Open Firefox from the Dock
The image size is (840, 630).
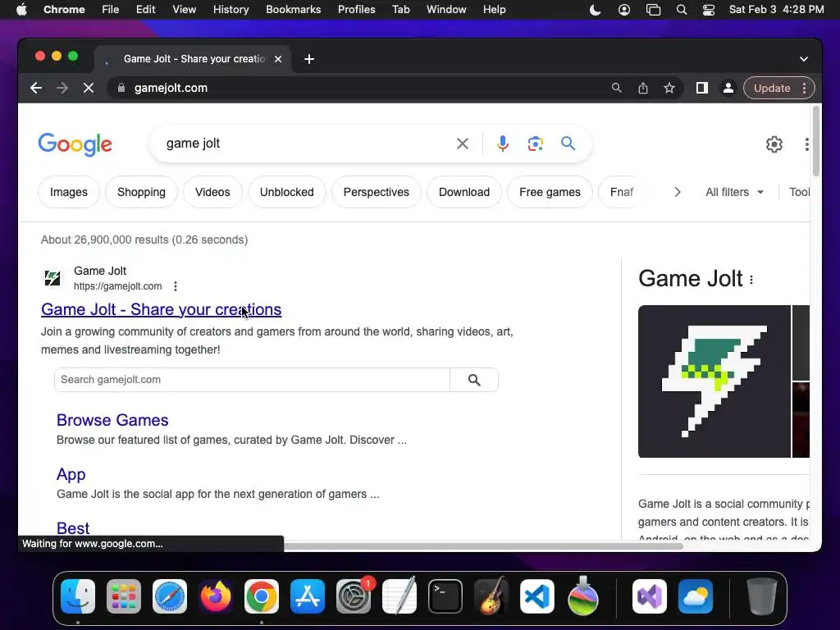click(216, 596)
